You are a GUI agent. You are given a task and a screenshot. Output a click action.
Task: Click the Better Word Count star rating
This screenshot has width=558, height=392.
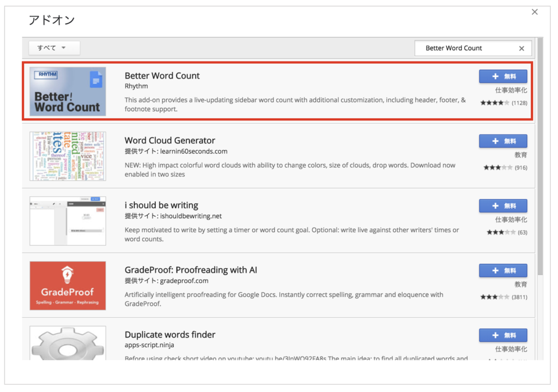494,103
